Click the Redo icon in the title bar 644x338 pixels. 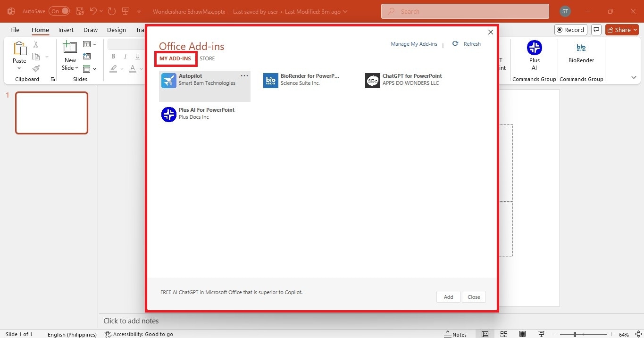click(112, 11)
